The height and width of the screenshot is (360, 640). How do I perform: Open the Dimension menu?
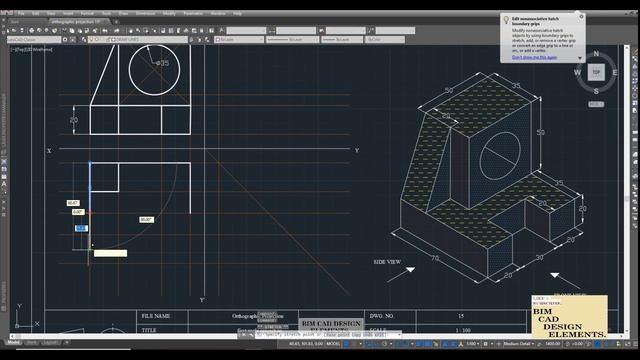(145, 13)
